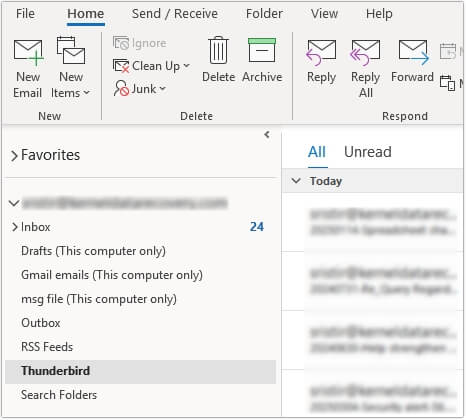Select the Thunderbird folder
The height and width of the screenshot is (420, 466).
[x=140, y=371]
